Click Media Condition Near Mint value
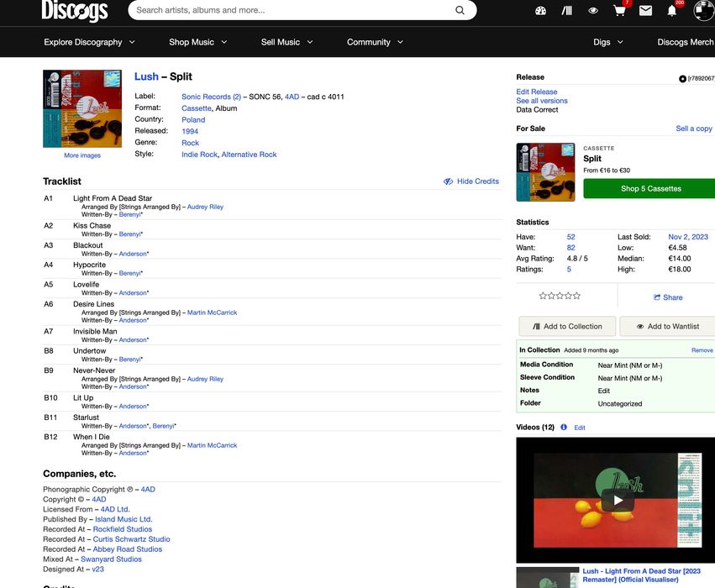715x588 pixels. [x=630, y=365]
